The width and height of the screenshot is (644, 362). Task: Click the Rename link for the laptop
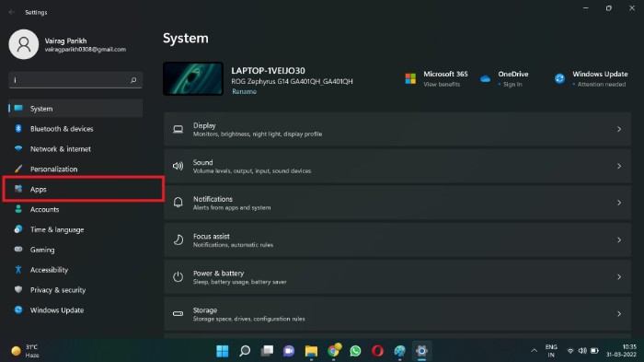tap(244, 92)
